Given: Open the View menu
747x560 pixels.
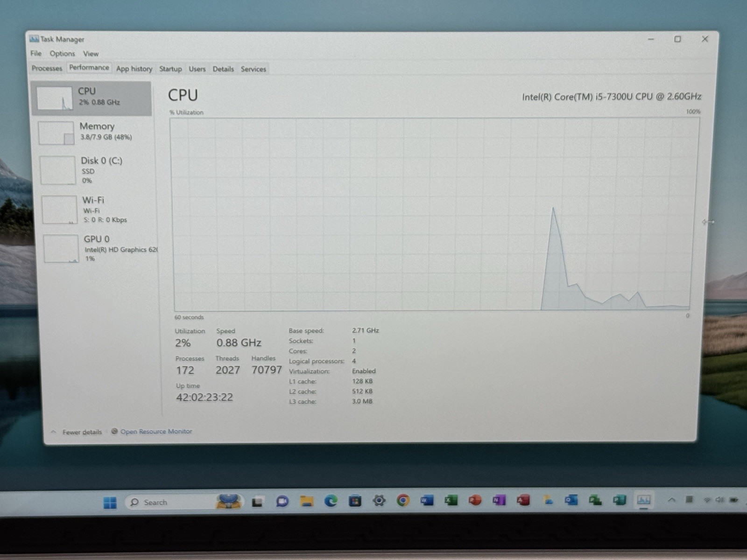Looking at the screenshot, I should 91,54.
